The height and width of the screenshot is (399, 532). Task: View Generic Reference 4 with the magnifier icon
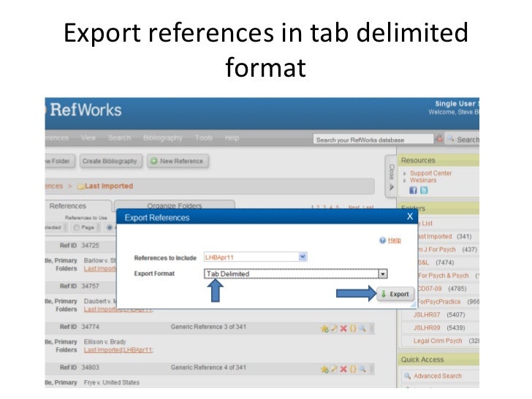tap(362, 369)
